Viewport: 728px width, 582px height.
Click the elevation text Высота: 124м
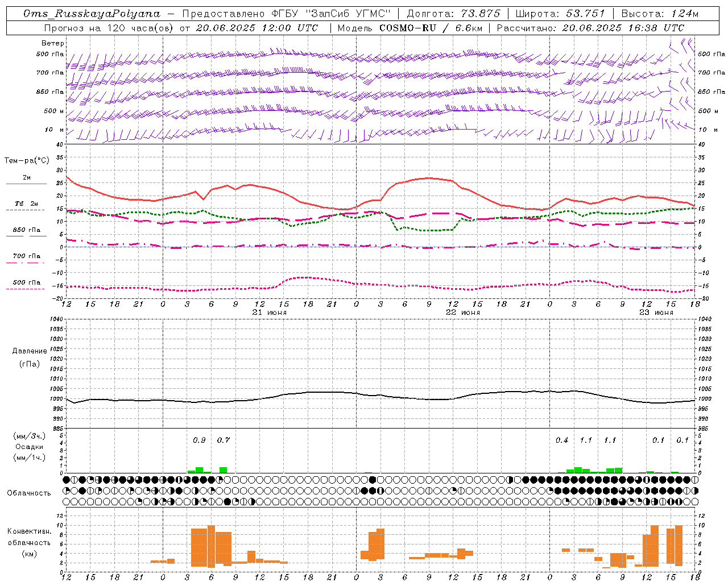pos(660,14)
